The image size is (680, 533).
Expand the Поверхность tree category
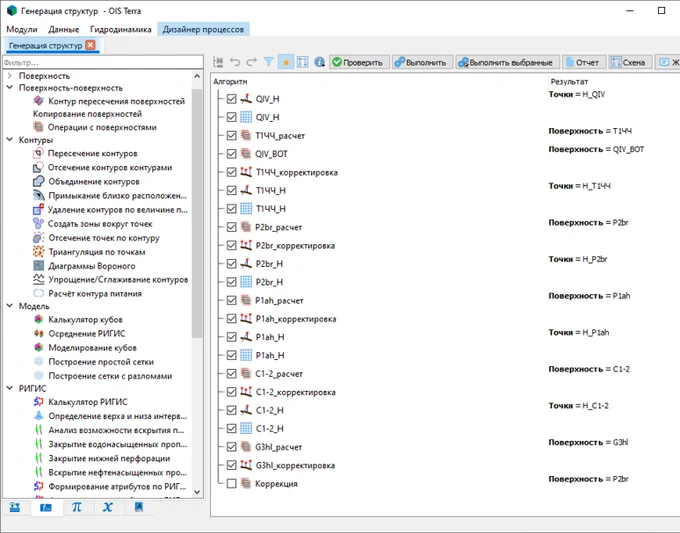(9, 76)
